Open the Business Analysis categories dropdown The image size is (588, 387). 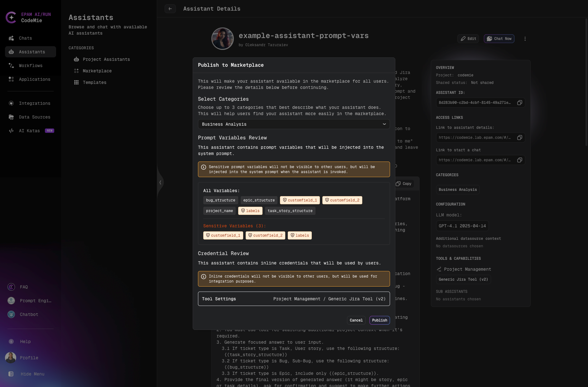click(294, 124)
